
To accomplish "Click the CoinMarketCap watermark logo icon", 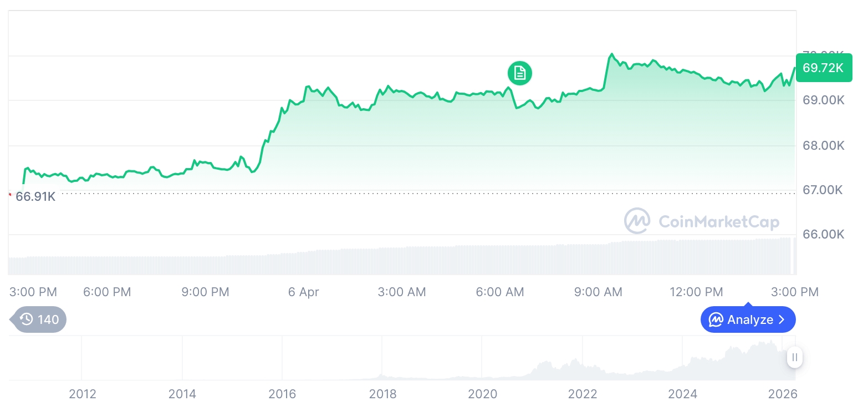I will tap(637, 221).
